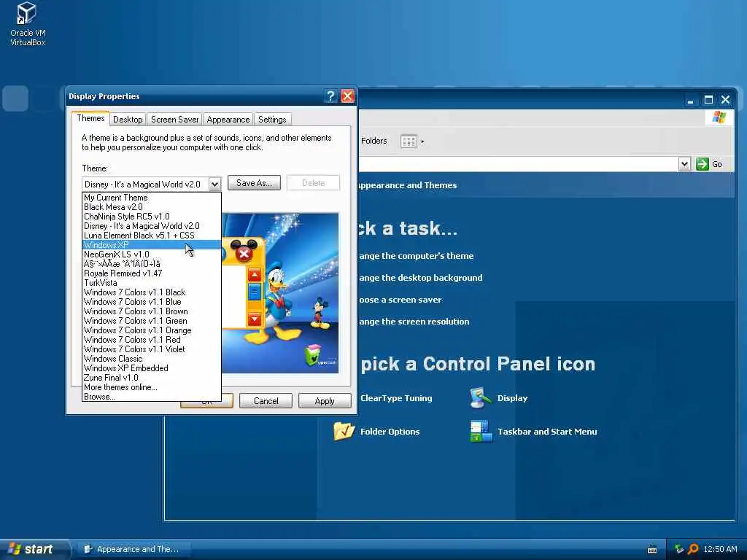
Task: Choose the highlighted Windows XP theme
Action: 152,245
